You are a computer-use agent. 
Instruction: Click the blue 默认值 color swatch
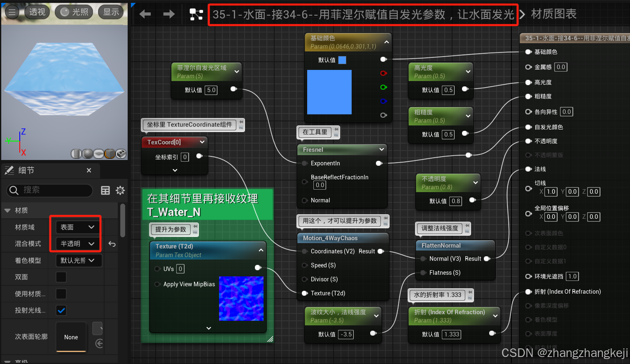pyautogui.click(x=343, y=60)
